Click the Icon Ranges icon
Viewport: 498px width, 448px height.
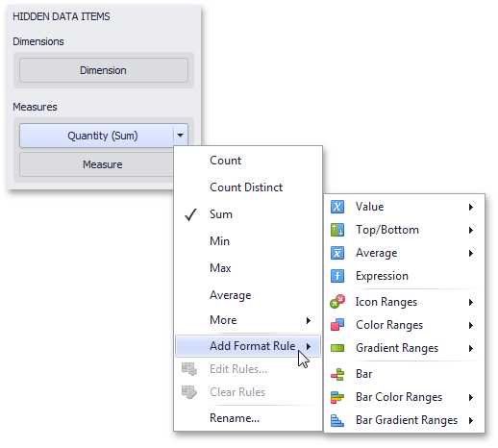coord(337,302)
